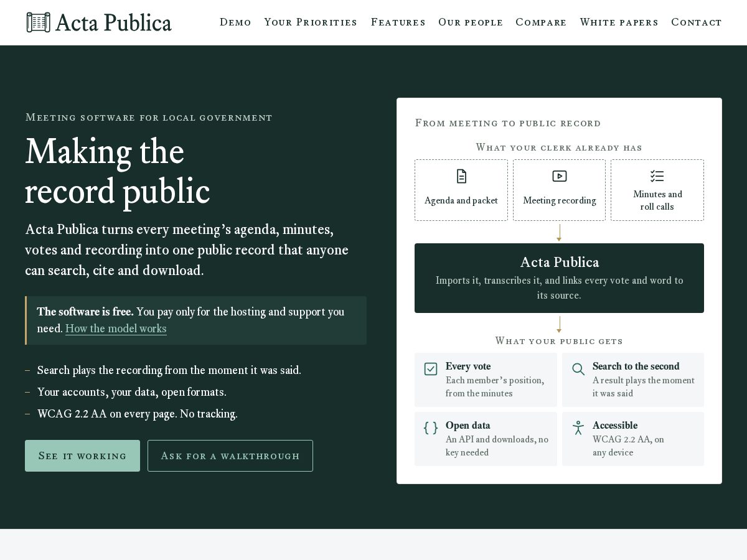Click the Meeting software for local government tagline
747x560 pixels.
pos(149,118)
